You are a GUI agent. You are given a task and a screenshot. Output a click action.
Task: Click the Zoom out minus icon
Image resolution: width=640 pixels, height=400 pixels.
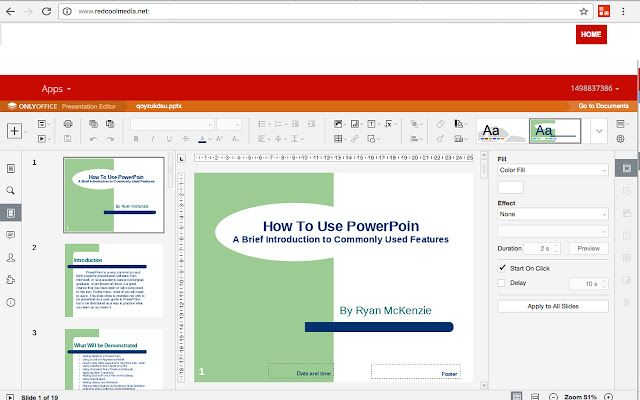click(552, 395)
